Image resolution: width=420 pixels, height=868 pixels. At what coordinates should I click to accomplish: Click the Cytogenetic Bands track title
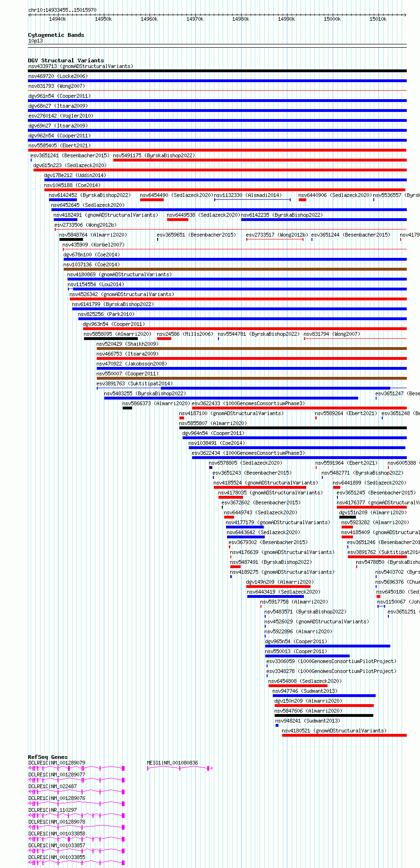click(56, 35)
